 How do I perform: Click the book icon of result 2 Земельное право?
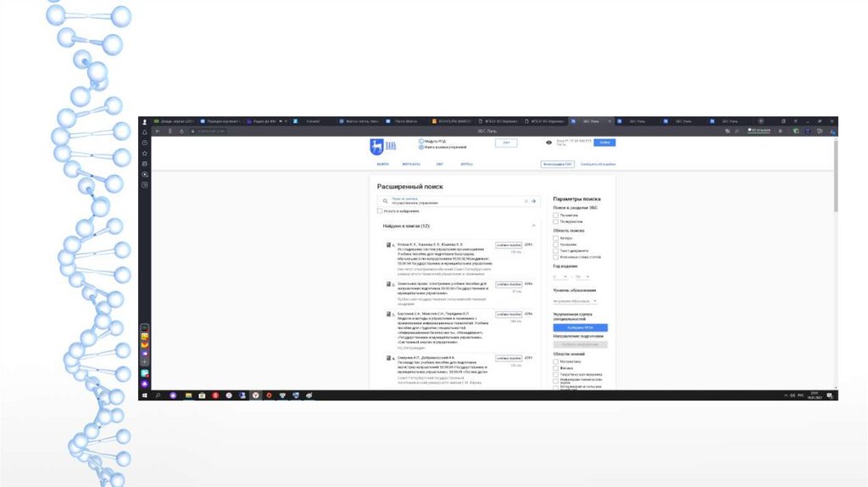pyautogui.click(x=388, y=283)
